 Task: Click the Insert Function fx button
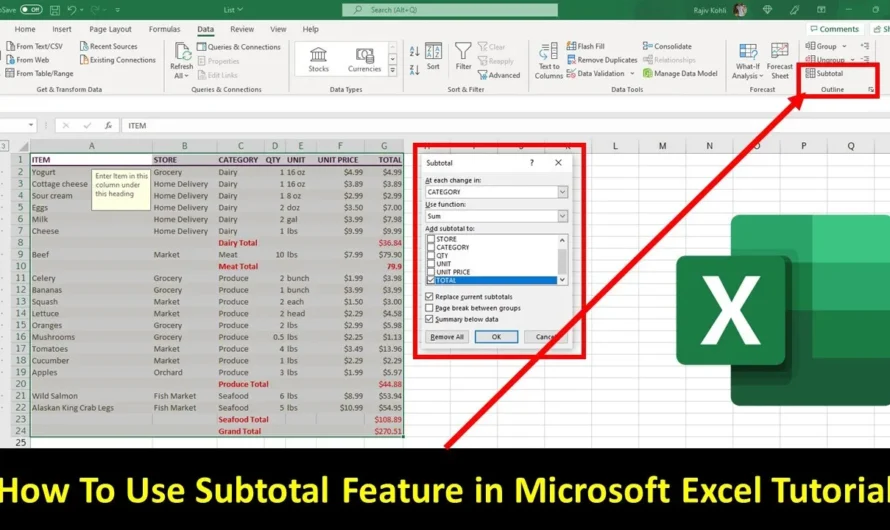click(108, 125)
